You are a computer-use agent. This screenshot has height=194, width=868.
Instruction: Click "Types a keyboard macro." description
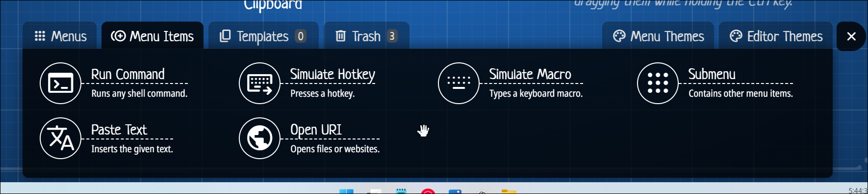click(536, 93)
